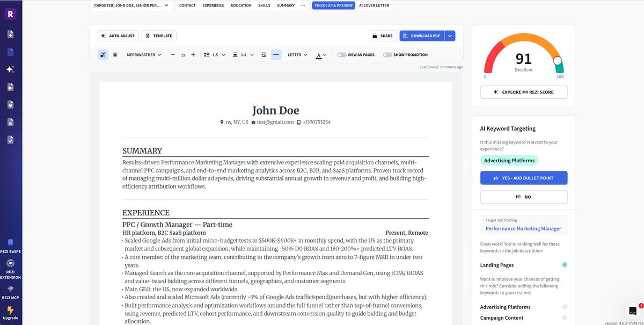The image size is (644, 325).
Task: Open the video document icon in sidebar
Action: coord(10,87)
